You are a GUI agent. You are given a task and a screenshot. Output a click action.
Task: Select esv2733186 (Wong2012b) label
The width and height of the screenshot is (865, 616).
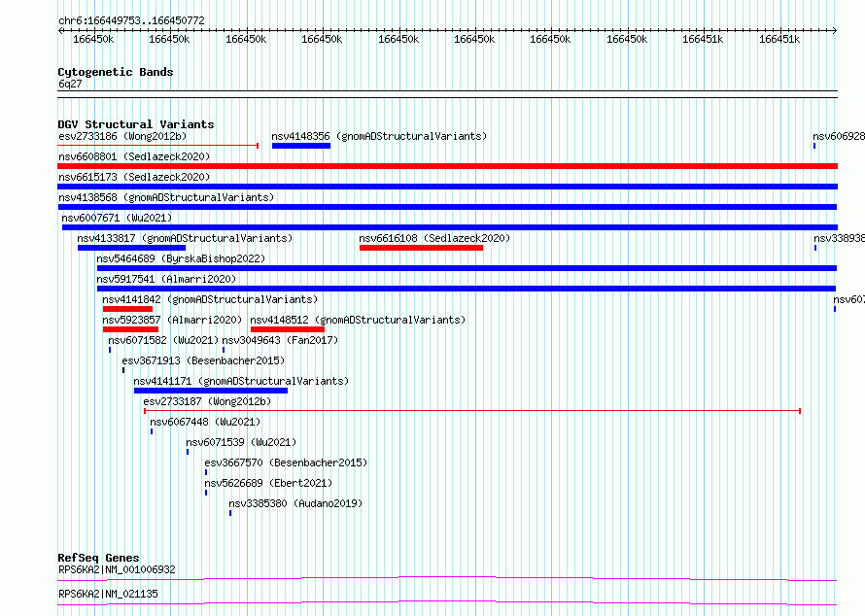click(122, 136)
